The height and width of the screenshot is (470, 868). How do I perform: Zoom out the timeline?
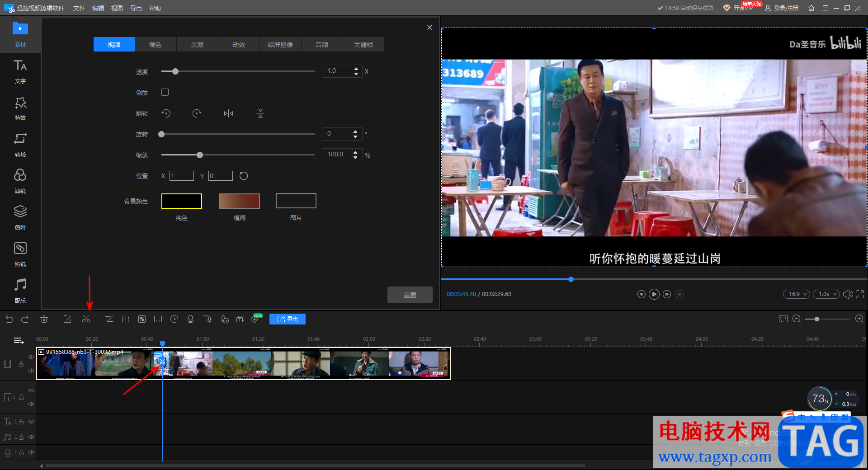pyautogui.click(x=797, y=319)
